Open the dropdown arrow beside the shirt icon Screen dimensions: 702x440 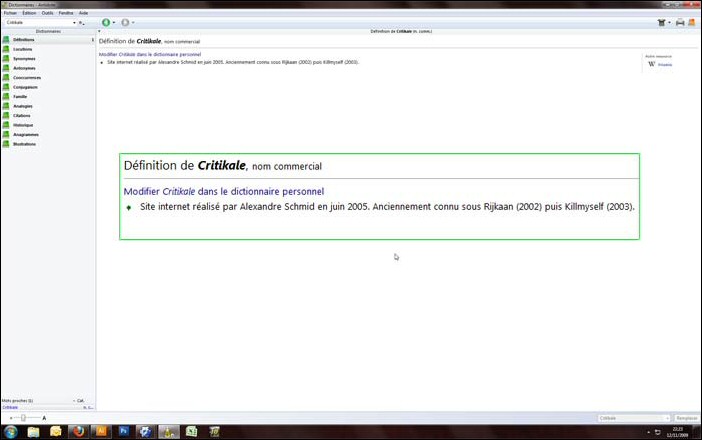[x=669, y=22]
